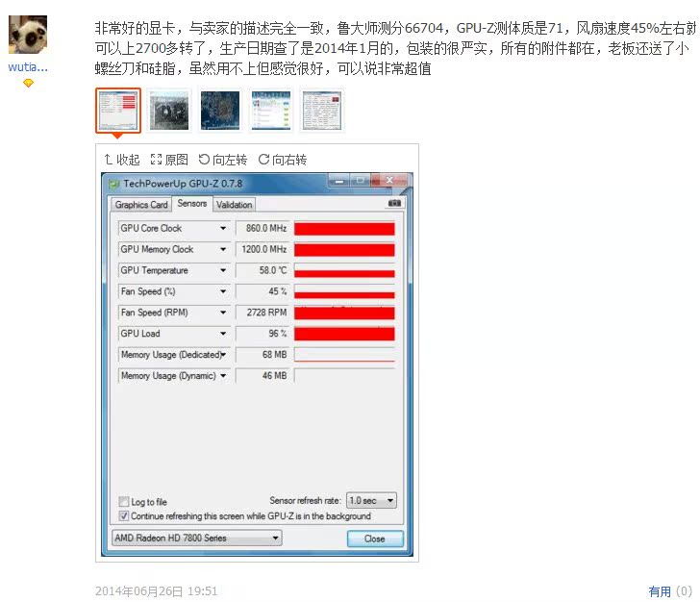
Task: Switch to the Graphics Card tab
Action: 141,205
